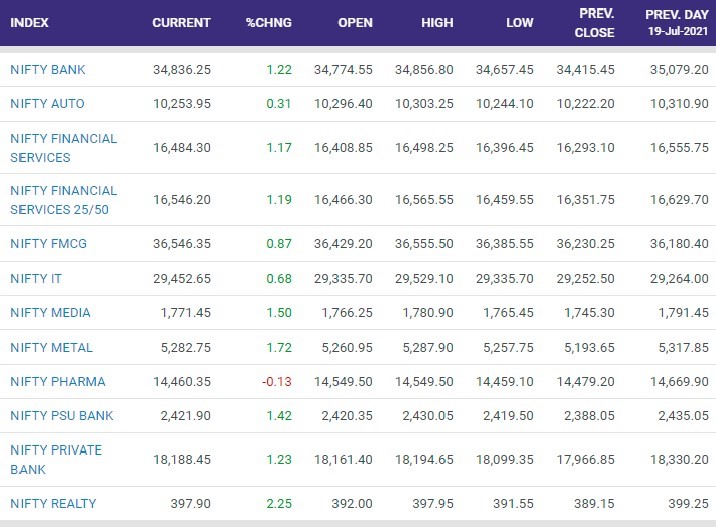The height and width of the screenshot is (527, 716).
Task: Select NIFTY PRIVATE BANK prev close 17,966.85
Action: coord(585,460)
